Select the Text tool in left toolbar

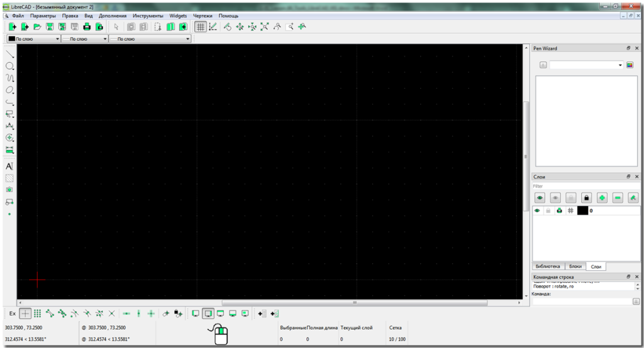point(9,166)
